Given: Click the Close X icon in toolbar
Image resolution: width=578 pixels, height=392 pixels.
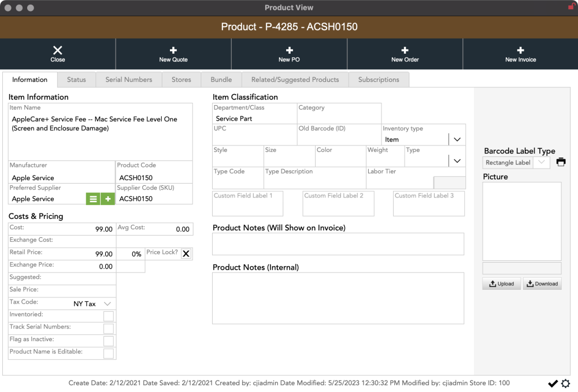Looking at the screenshot, I should pyautogui.click(x=58, y=51).
